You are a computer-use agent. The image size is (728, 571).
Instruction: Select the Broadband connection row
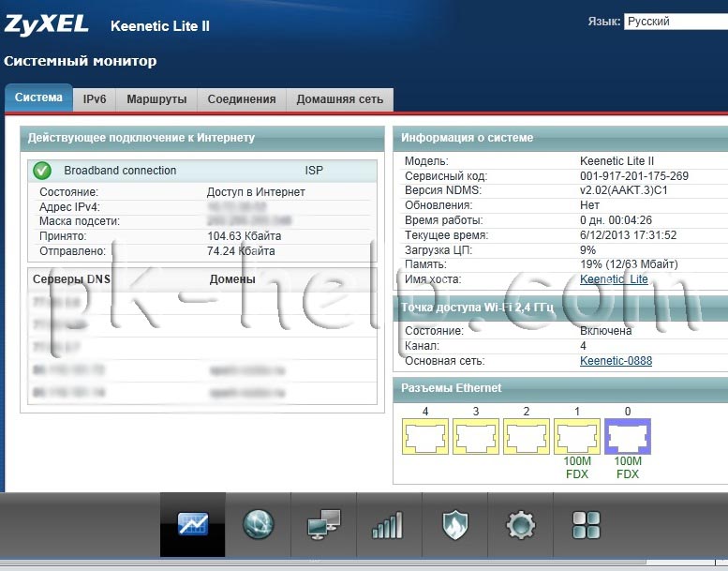(x=202, y=171)
